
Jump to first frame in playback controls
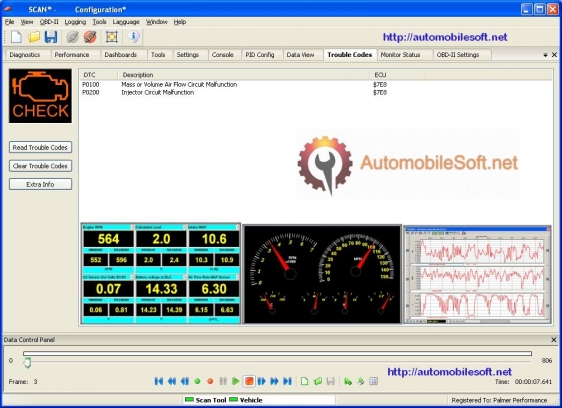pyautogui.click(x=159, y=381)
